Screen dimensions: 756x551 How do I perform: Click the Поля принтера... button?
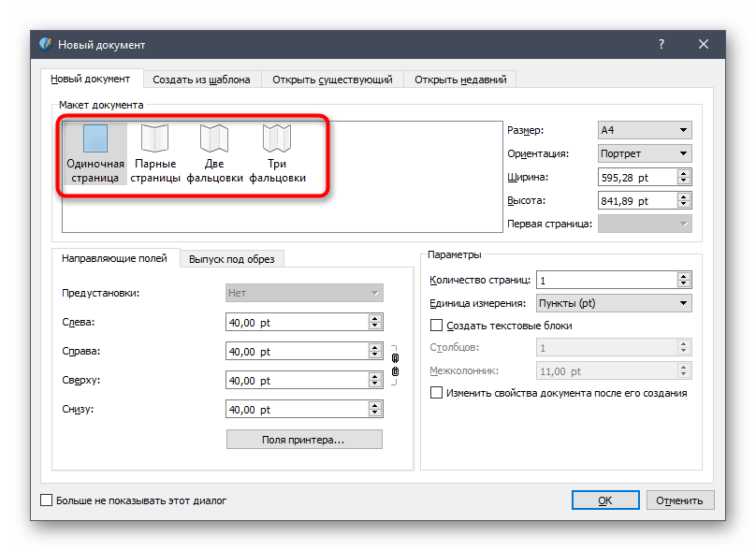(x=304, y=440)
